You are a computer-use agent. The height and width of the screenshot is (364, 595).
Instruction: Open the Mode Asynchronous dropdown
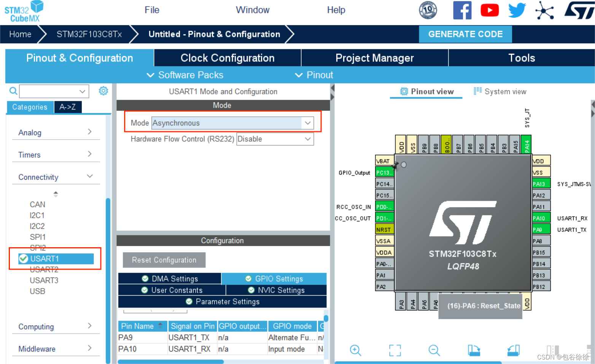click(x=232, y=123)
